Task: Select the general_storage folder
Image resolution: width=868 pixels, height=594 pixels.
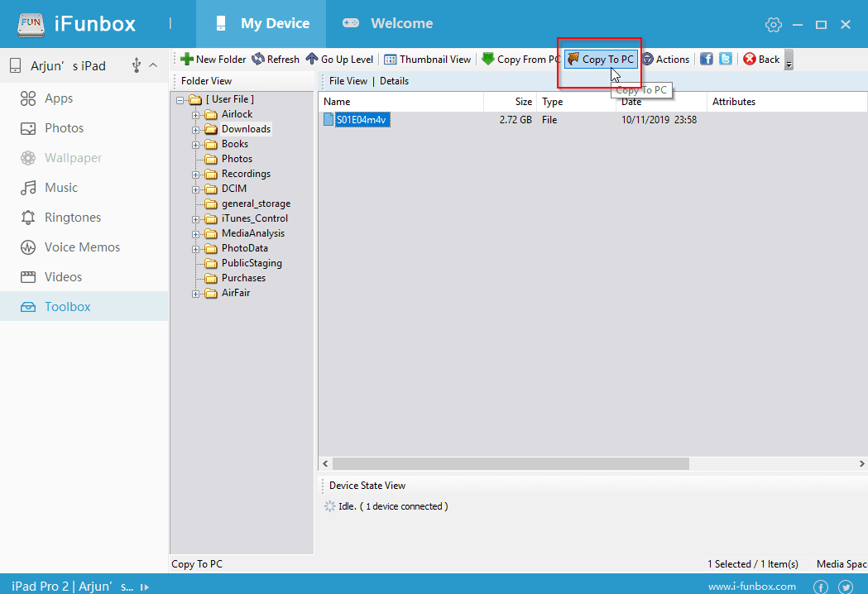Action: tap(256, 204)
